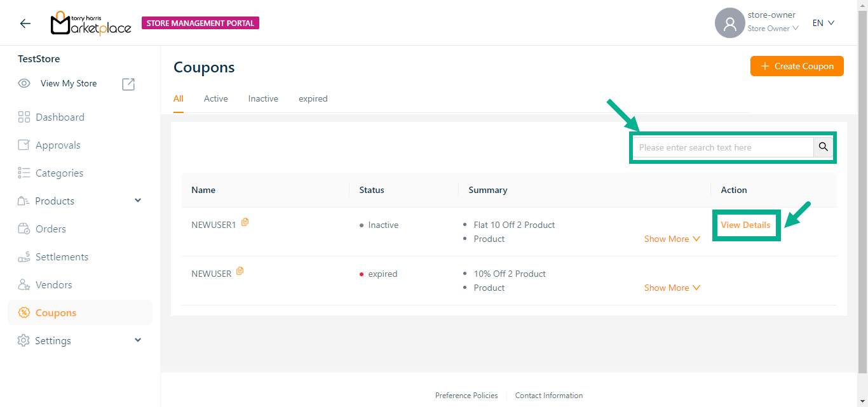Click the Torry Harris Marketplace logo
Image resolution: width=868 pixels, height=407 pixels.
click(91, 23)
